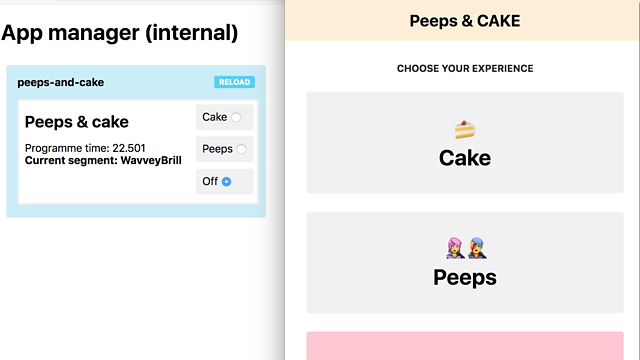Viewport: 640px width, 360px height.
Task: Click the Off option label text
Action: tap(210, 181)
